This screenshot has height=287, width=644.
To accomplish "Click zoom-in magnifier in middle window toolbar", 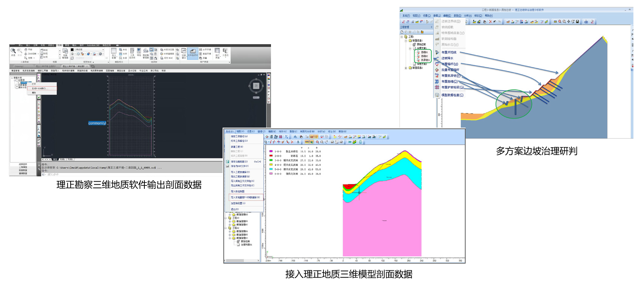I will pos(317,142).
